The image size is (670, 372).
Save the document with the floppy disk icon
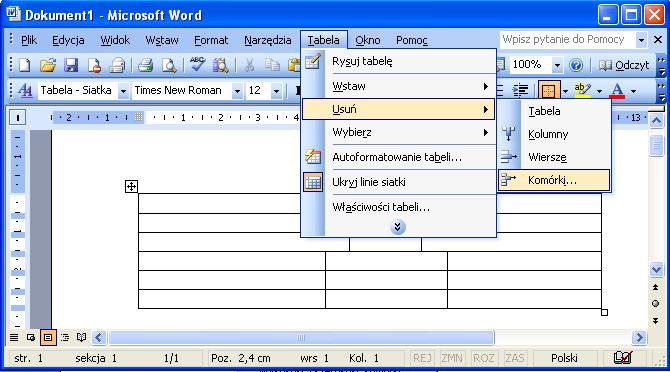[71, 65]
